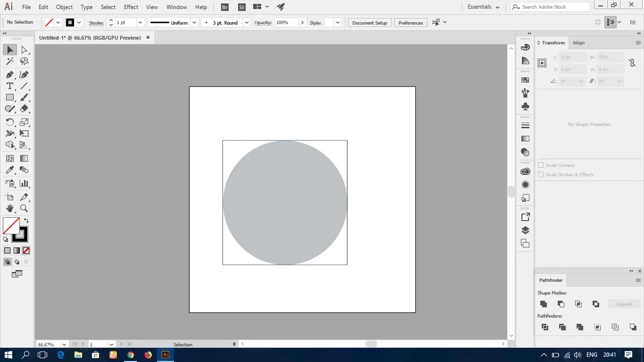Apply Divide pathfinder

coord(545,327)
